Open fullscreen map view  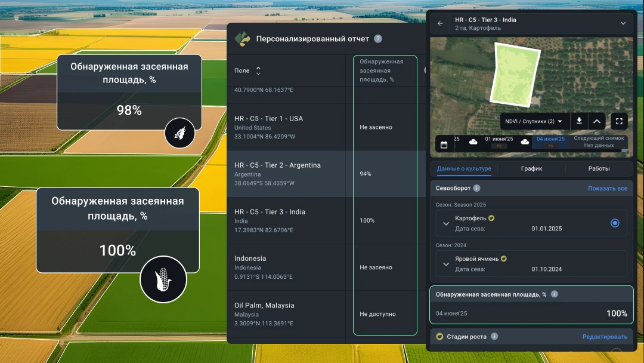pyautogui.click(x=619, y=121)
